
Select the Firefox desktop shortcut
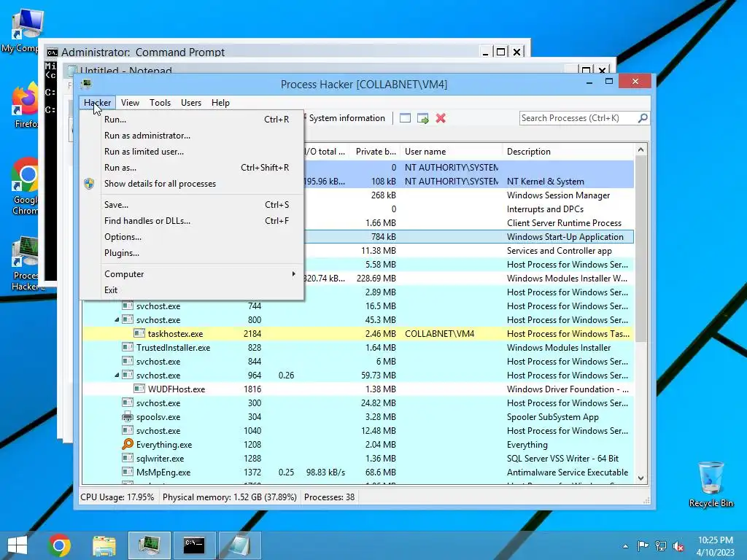(25, 106)
